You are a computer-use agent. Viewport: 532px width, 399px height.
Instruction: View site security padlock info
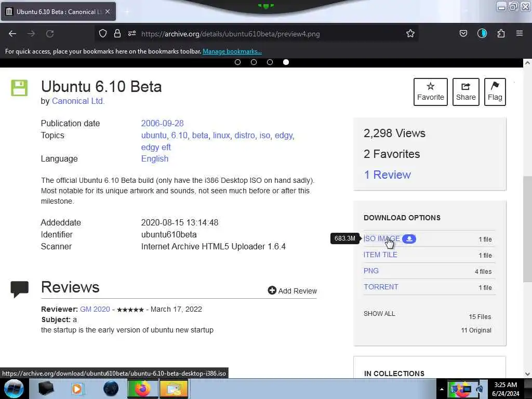(x=117, y=33)
